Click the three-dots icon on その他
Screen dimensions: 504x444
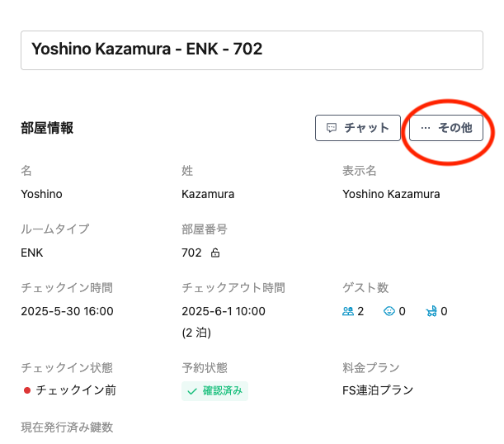tap(426, 128)
